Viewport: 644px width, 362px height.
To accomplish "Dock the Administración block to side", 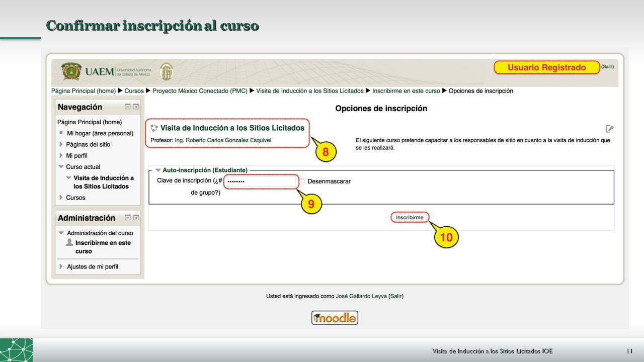I will (x=136, y=218).
